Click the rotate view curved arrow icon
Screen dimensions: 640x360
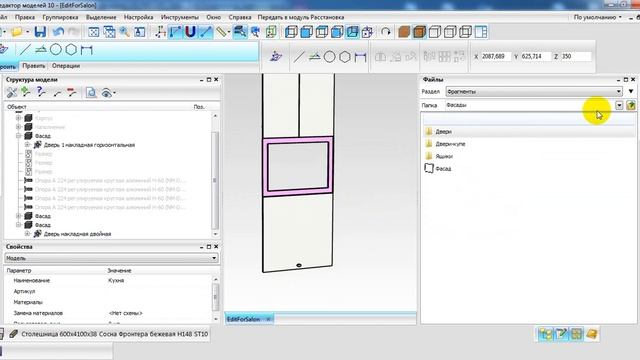point(385,32)
